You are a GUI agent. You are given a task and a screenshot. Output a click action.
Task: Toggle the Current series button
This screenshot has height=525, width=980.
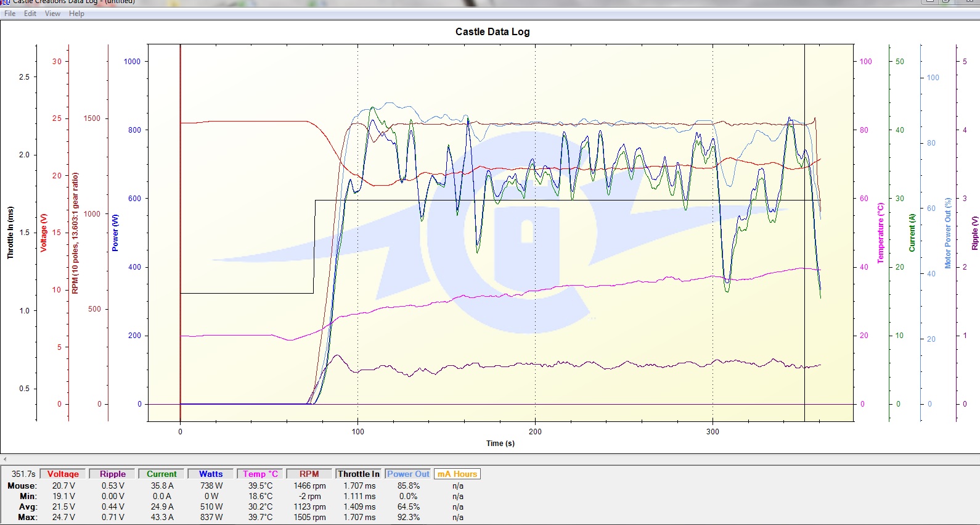coord(161,474)
